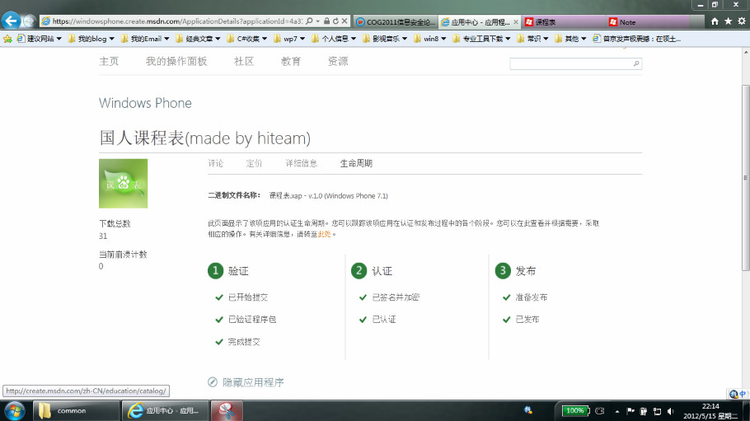
Task: Open Favorites with the star icon
Action: click(x=728, y=22)
